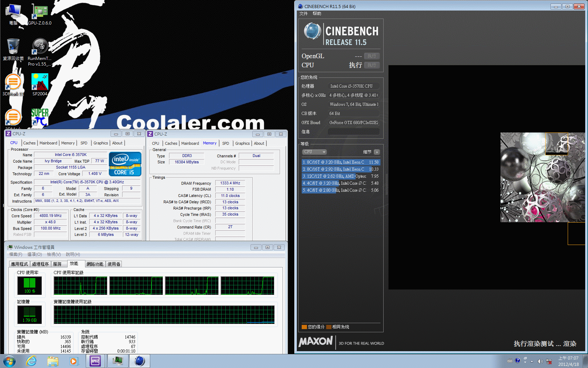The height and width of the screenshot is (368, 588).
Task: Switch to Mainboard tab in left CPU-Z
Action: coord(48,143)
